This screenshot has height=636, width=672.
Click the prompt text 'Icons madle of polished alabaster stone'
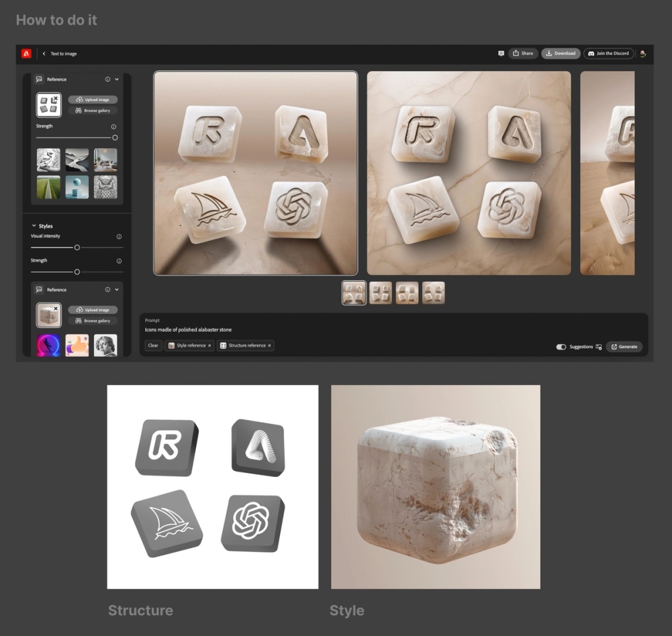pos(188,330)
